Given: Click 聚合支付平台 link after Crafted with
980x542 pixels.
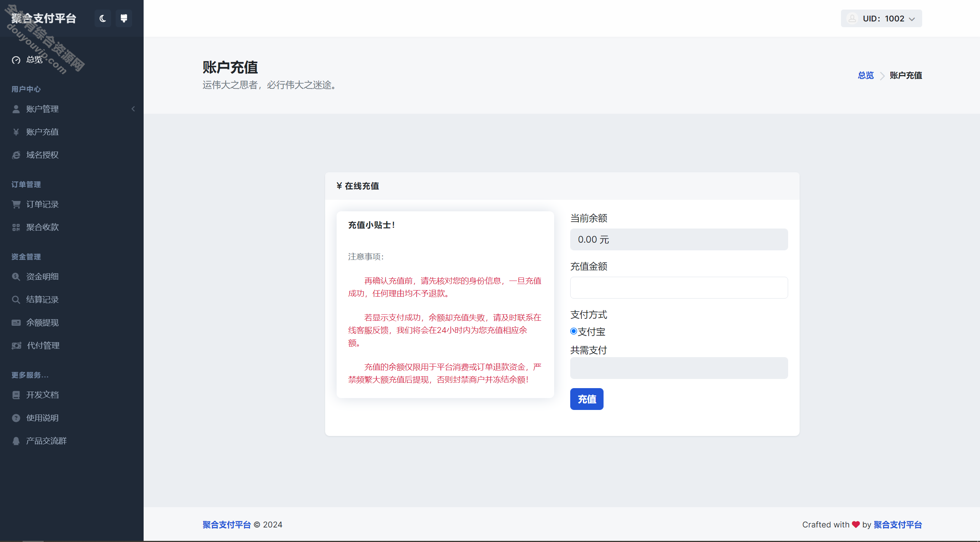Looking at the screenshot, I should 898,524.
